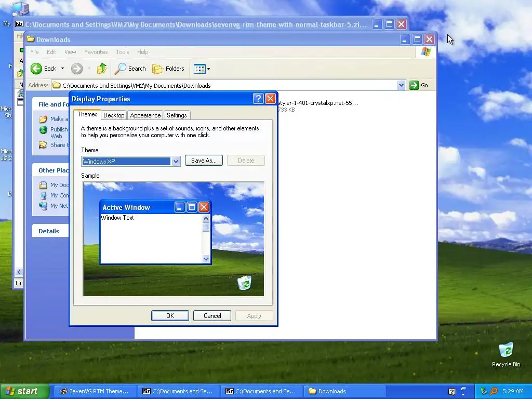Toggle the Folders pane button

pos(168,69)
